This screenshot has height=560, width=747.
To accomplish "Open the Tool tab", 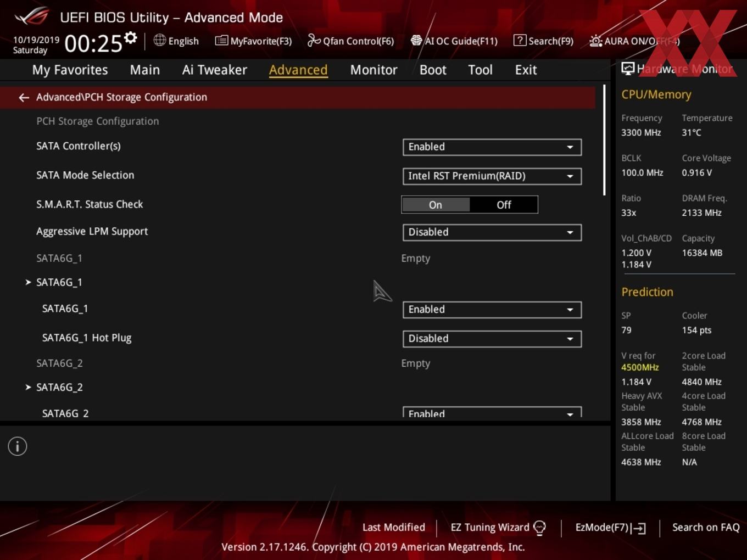I will pos(480,70).
